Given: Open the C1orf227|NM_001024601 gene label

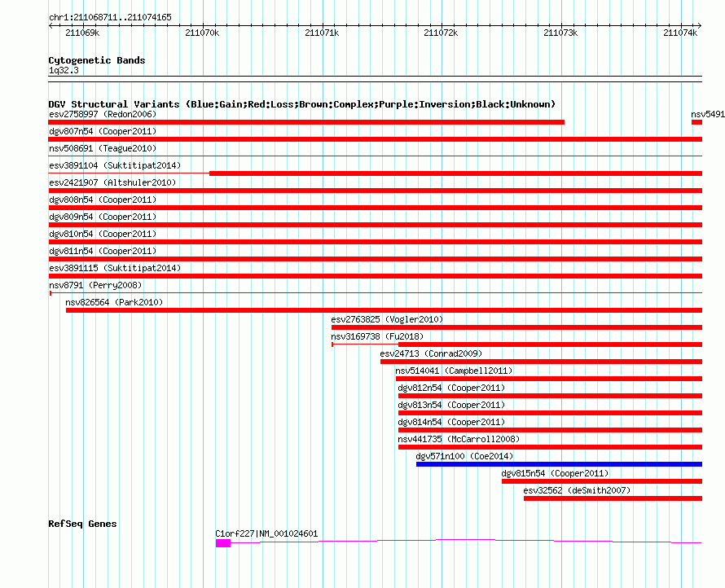Looking at the screenshot, I should pos(267,533).
